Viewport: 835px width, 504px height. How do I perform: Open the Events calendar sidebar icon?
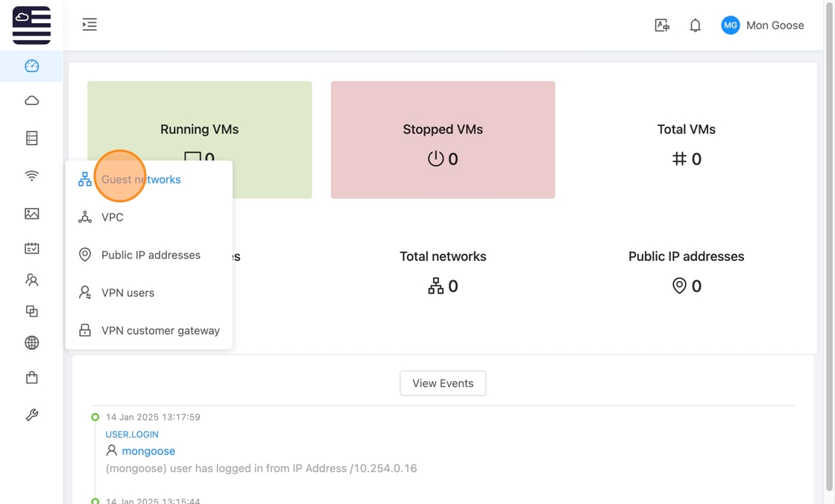pos(31,248)
